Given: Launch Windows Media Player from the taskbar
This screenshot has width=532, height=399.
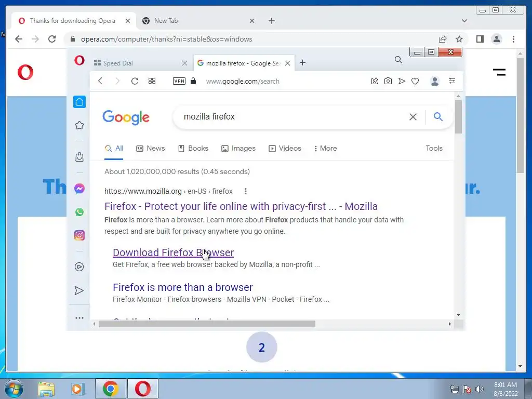Looking at the screenshot, I should (78, 389).
